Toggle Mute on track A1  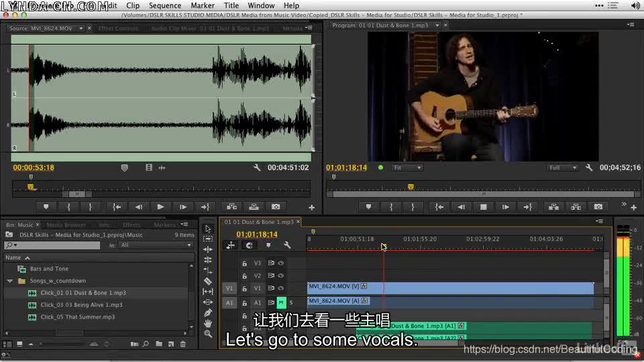[x=281, y=302]
